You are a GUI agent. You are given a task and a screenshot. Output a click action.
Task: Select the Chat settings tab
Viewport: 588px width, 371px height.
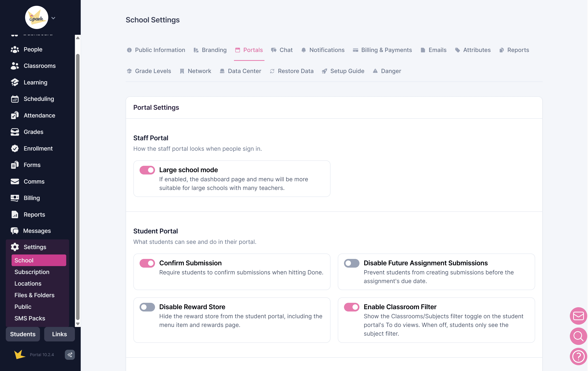tap(282, 50)
